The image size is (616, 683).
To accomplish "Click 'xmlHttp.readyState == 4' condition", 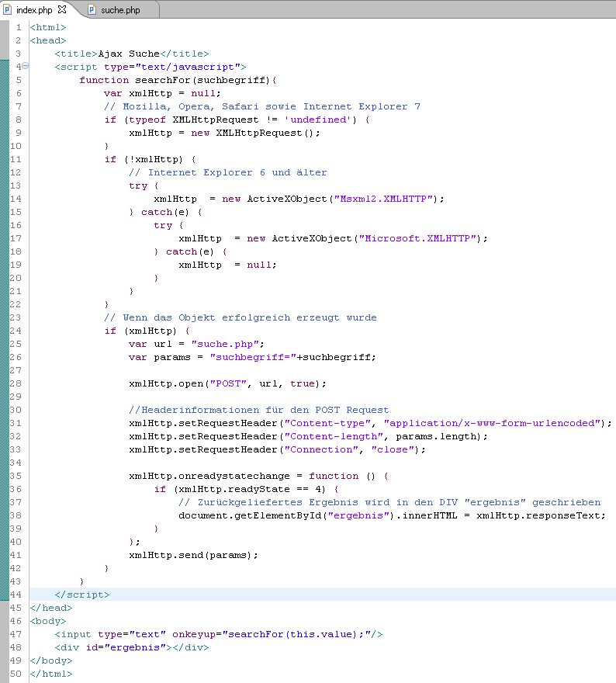I will point(252,489).
